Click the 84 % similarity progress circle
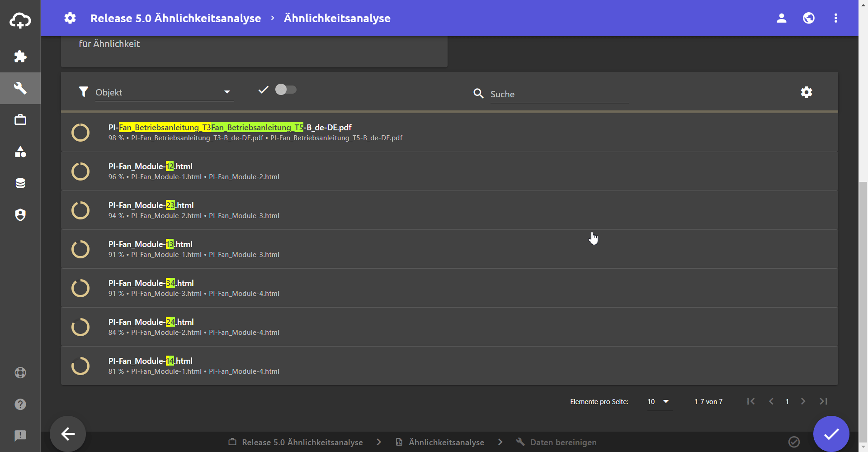The width and height of the screenshot is (868, 452). (x=80, y=327)
